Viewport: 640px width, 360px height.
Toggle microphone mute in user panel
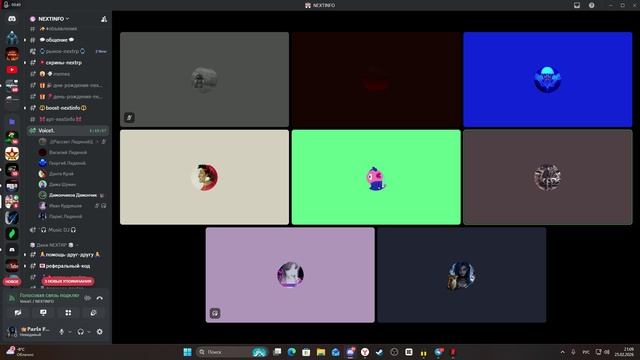coord(62,332)
